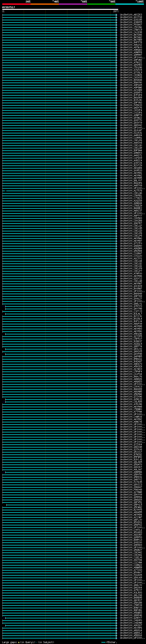146x644 pixels.
Task: Select hit label UniRef100_A5DD16
Action: [131, 636]
